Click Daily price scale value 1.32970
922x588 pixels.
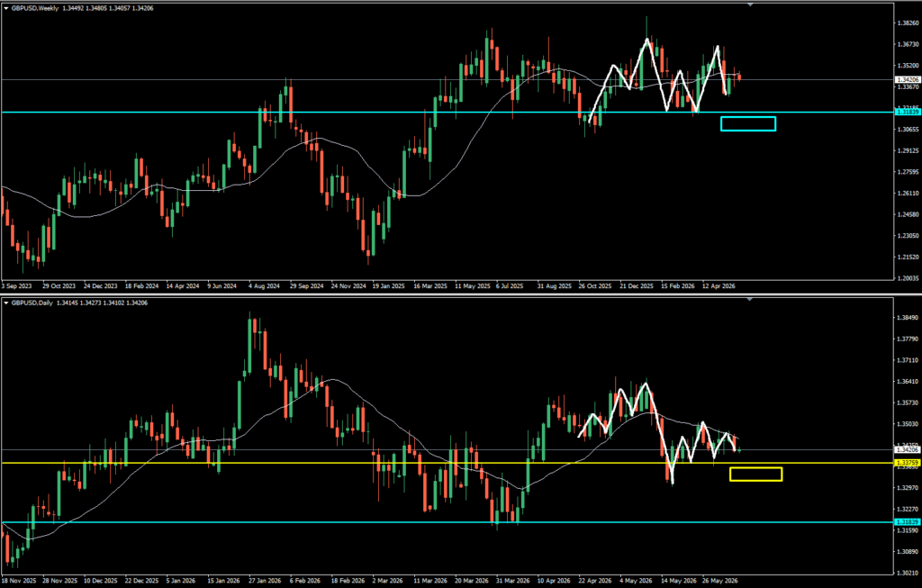(x=908, y=487)
